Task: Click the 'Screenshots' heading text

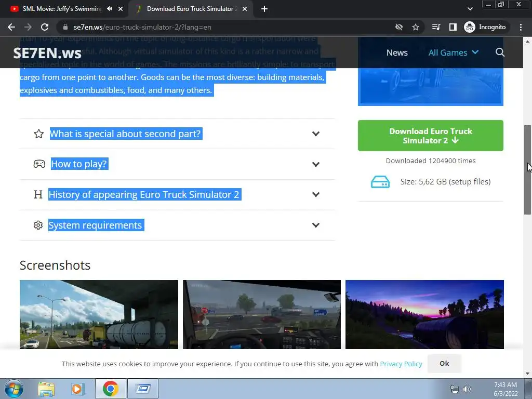Action: [55, 265]
